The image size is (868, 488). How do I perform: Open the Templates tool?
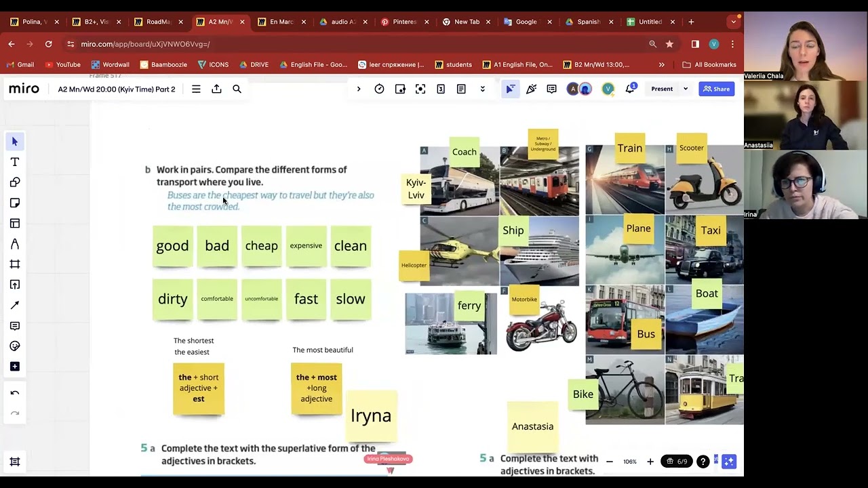[x=15, y=223]
